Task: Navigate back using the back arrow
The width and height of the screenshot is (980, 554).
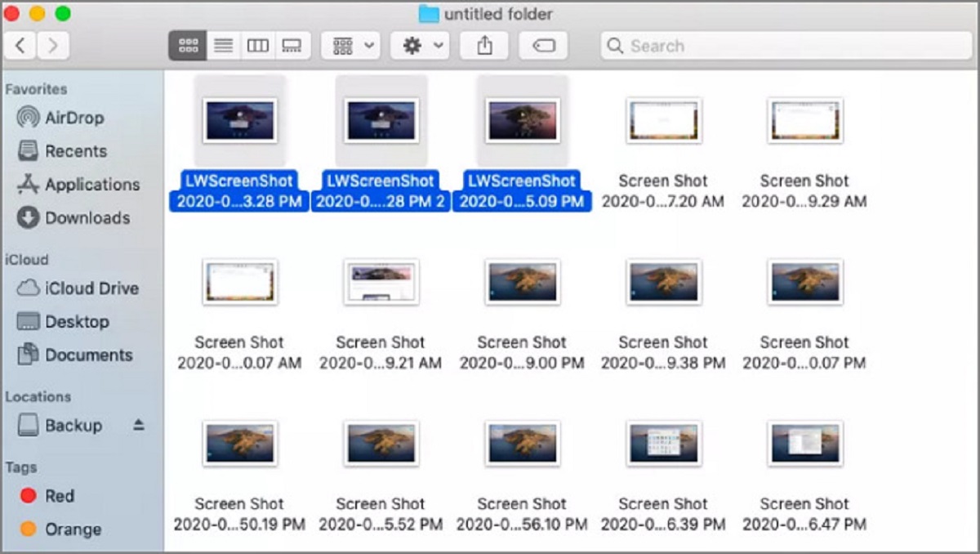Action: coord(20,46)
